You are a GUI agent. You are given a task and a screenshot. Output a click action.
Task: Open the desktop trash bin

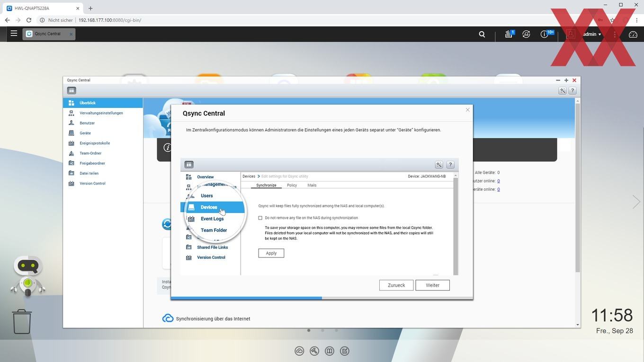(x=22, y=322)
